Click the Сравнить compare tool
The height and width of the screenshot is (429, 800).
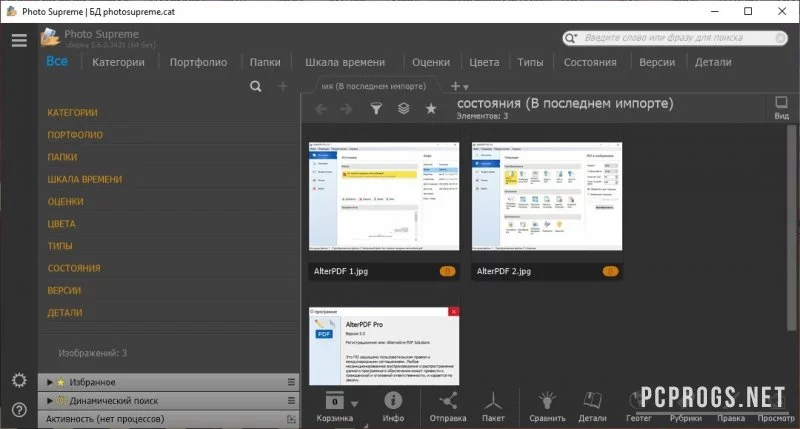tap(547, 407)
